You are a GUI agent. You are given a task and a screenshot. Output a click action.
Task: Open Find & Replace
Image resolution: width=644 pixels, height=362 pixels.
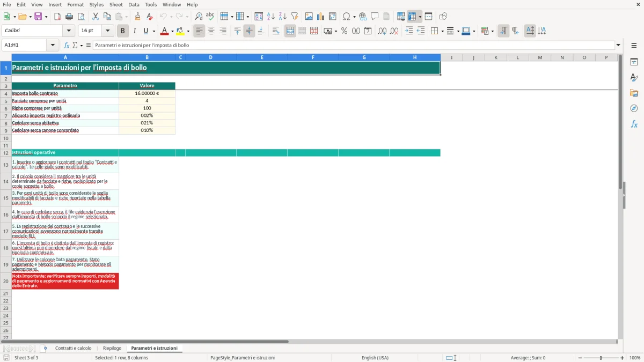pyautogui.click(x=199, y=17)
